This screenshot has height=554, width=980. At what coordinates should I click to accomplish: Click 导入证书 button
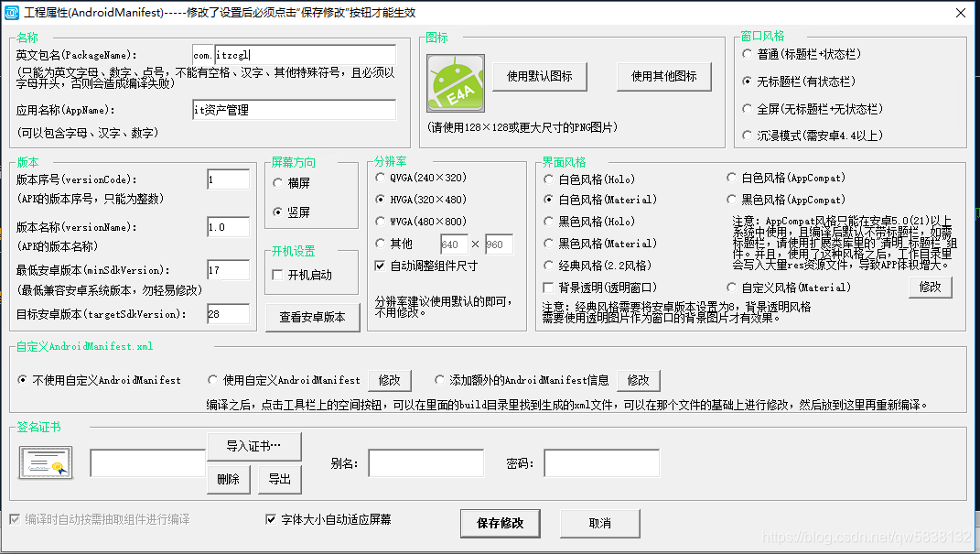click(x=253, y=446)
